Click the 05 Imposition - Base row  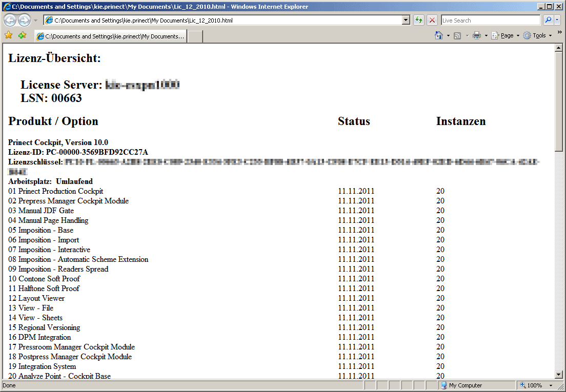tap(41, 230)
